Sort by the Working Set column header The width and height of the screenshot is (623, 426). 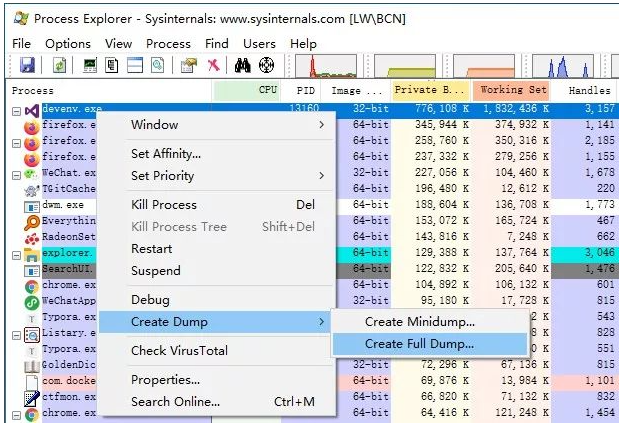click(511, 90)
